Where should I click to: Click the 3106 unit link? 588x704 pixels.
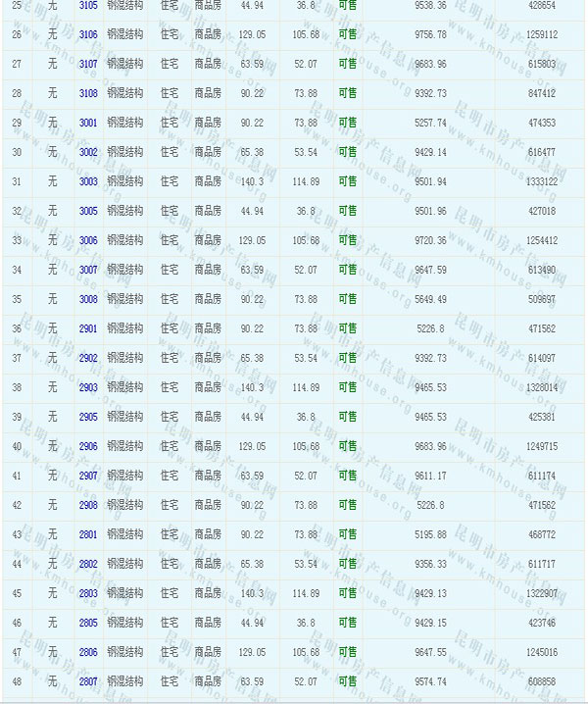pyautogui.click(x=88, y=34)
